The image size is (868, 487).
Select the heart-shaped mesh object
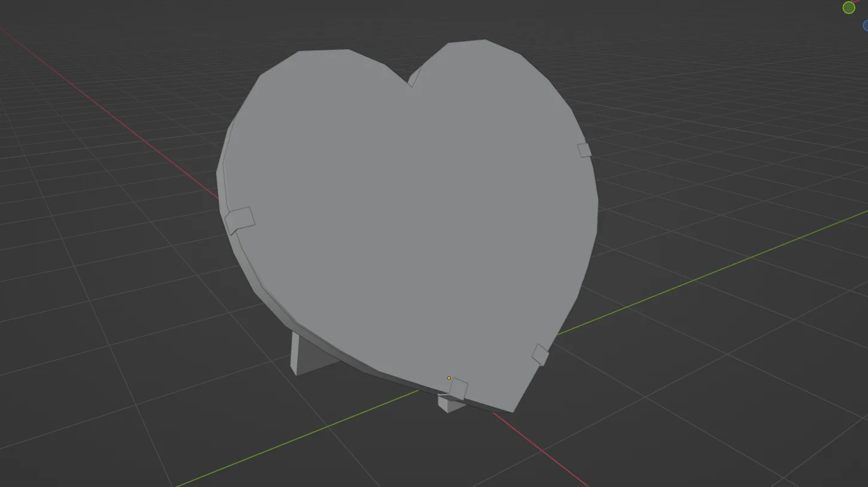coord(412,227)
